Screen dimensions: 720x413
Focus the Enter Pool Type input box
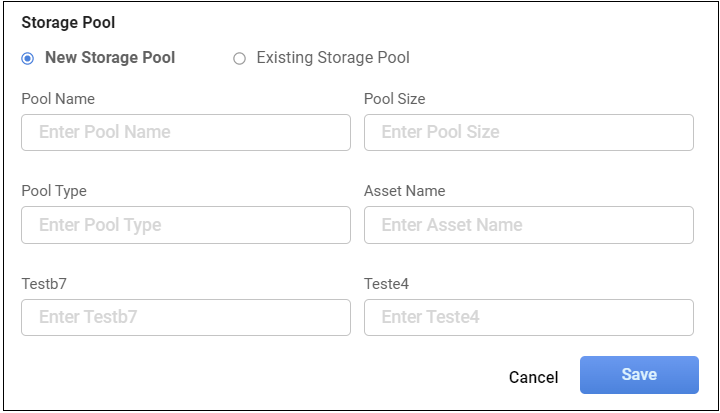click(186, 225)
